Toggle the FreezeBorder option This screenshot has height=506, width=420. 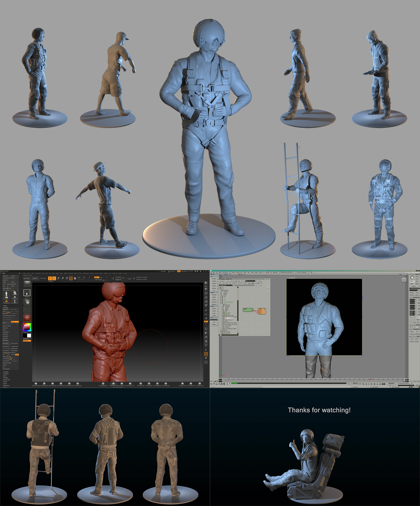(6, 347)
